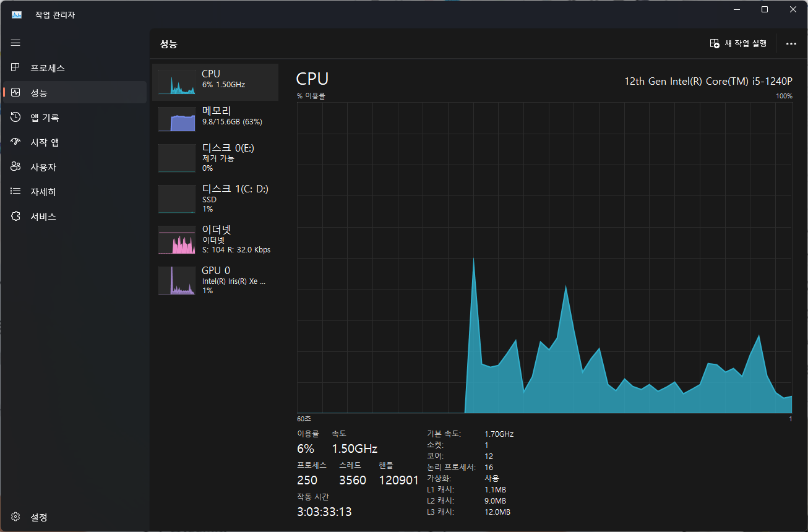Image resolution: width=808 pixels, height=532 pixels.
Task: Select the CPU mini graph thumbnail
Action: 176,82
